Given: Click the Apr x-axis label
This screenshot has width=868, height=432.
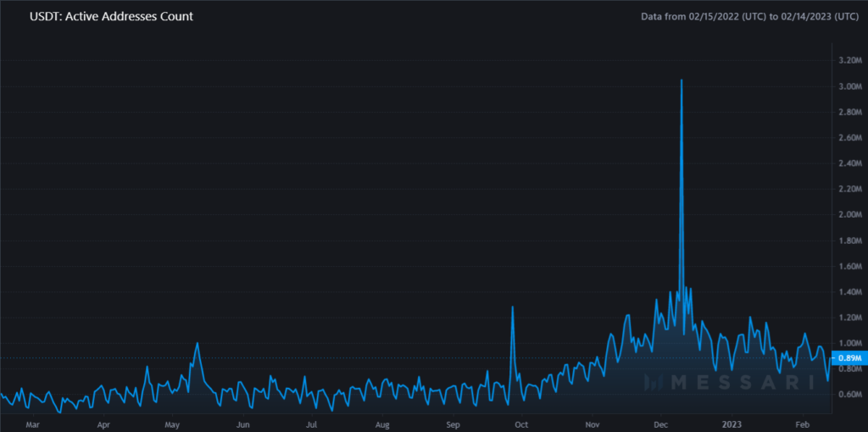Looking at the screenshot, I should [103, 425].
